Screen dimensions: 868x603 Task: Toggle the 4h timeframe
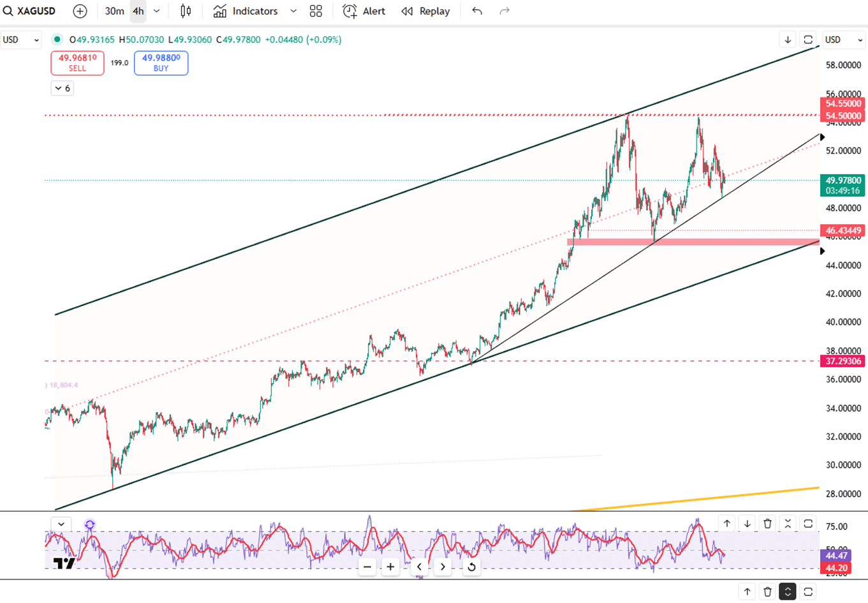(x=138, y=11)
